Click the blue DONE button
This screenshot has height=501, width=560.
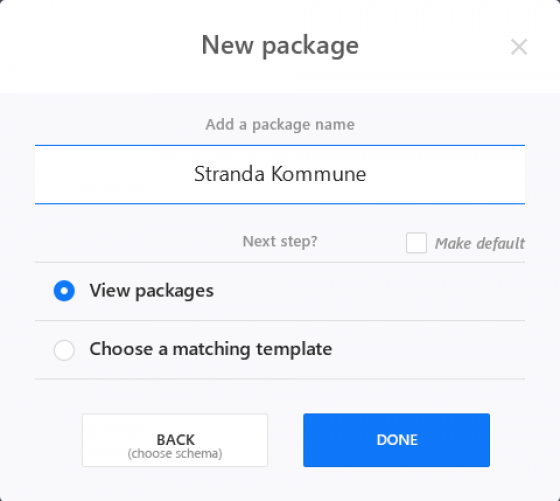(396, 440)
